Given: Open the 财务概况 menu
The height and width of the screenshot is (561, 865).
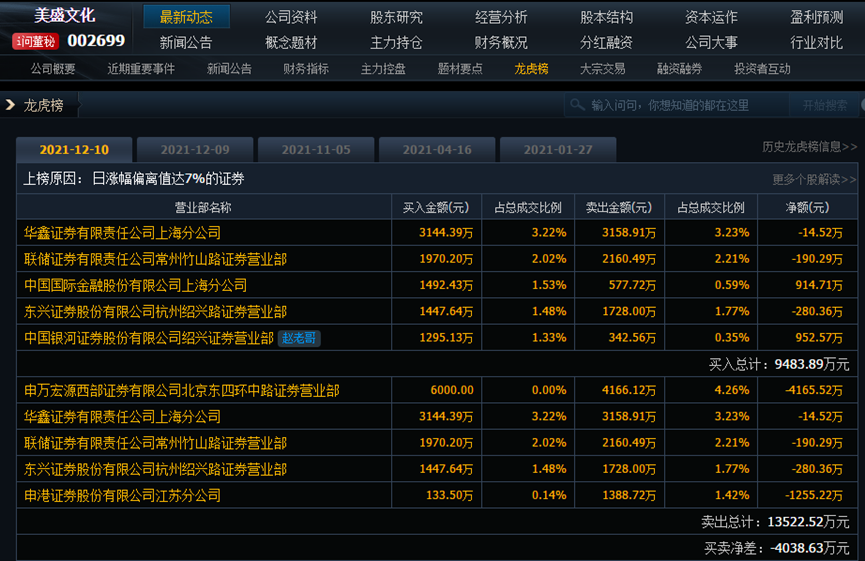Looking at the screenshot, I should [x=501, y=42].
